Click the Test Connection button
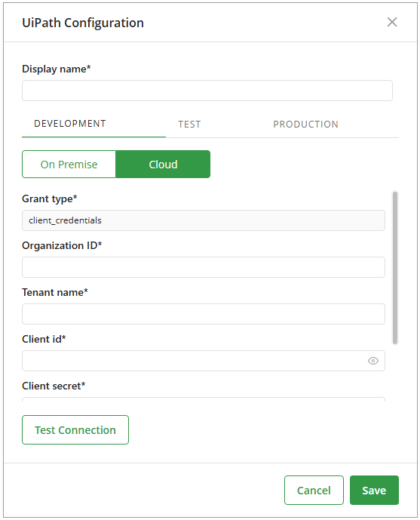This screenshot has width=420, height=520. (75, 429)
